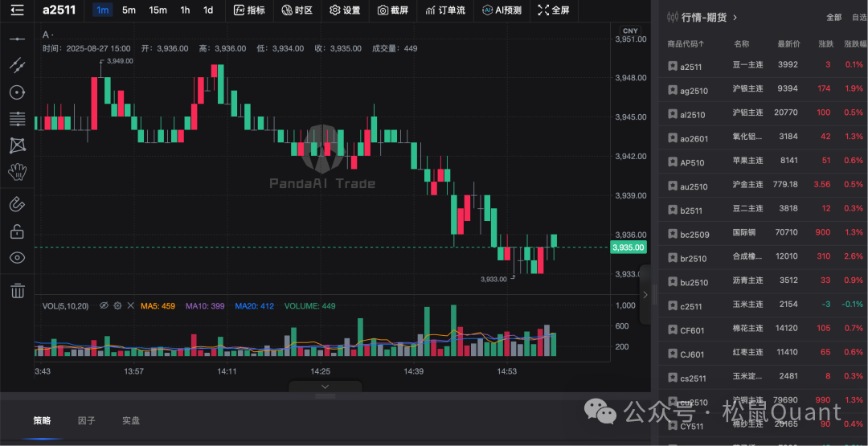
Task: Toggle visibility of all drawings
Action: click(17, 257)
